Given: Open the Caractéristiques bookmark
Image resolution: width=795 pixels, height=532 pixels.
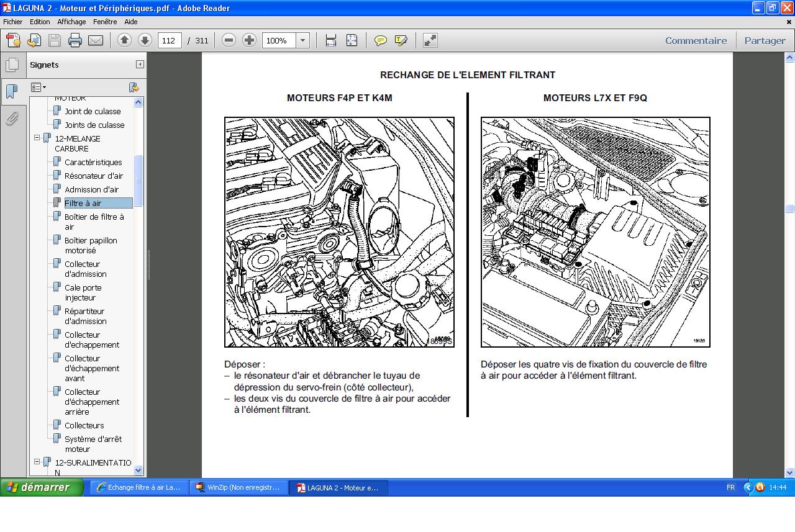Looking at the screenshot, I should click(x=93, y=162).
